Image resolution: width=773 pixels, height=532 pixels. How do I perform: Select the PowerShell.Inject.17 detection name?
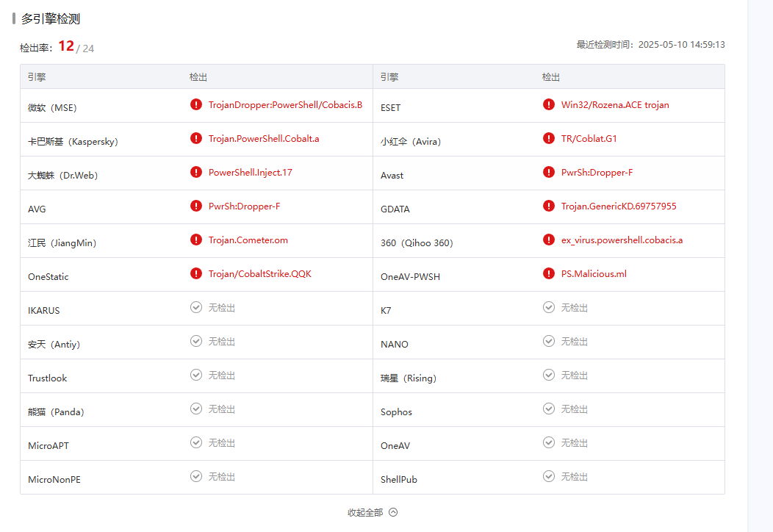[251, 173]
